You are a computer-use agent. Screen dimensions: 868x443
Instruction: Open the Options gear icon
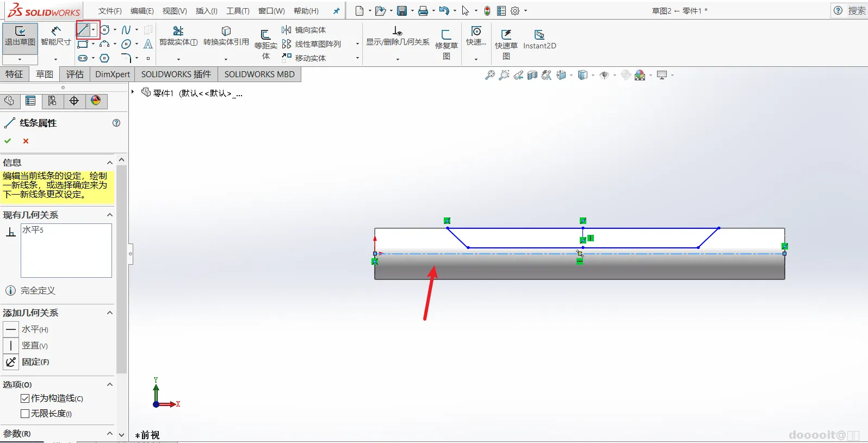pyautogui.click(x=515, y=11)
